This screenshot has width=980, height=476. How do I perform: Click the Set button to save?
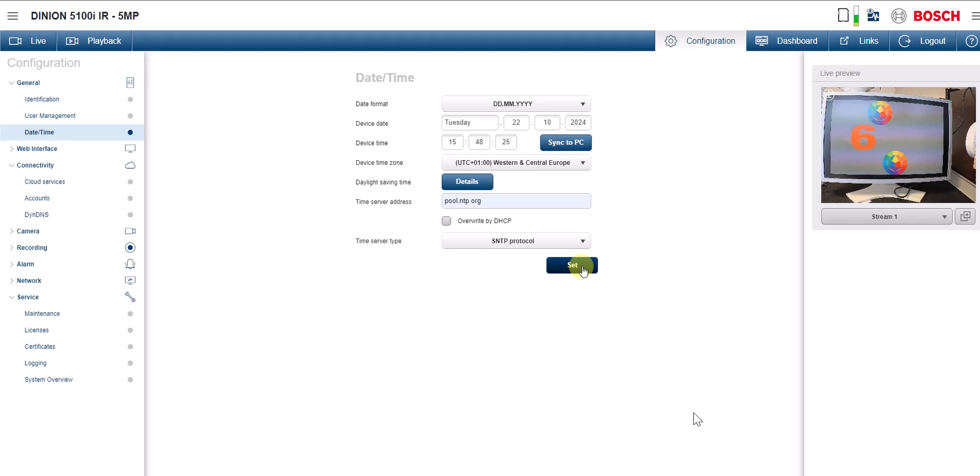572,265
